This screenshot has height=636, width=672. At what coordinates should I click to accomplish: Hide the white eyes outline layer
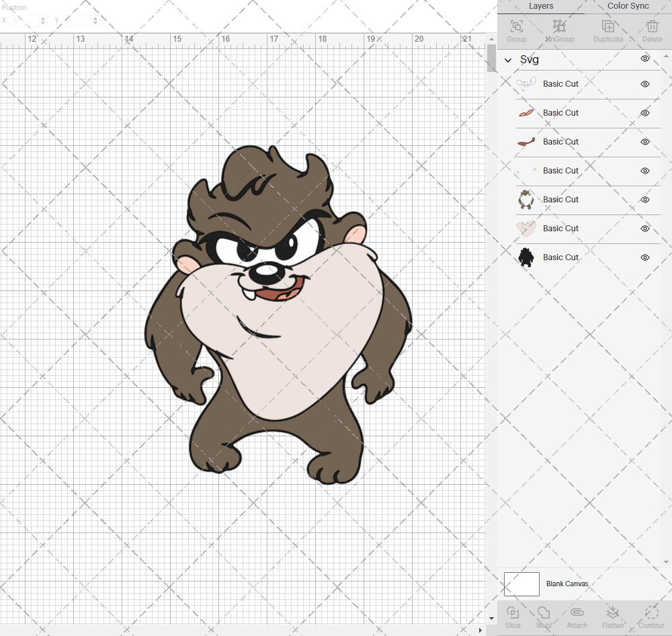point(645,84)
